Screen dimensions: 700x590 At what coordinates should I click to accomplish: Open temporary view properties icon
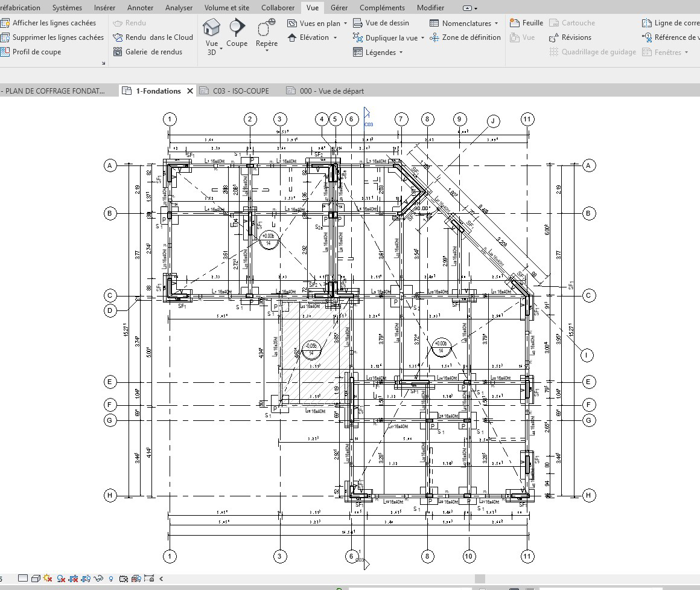tap(124, 579)
